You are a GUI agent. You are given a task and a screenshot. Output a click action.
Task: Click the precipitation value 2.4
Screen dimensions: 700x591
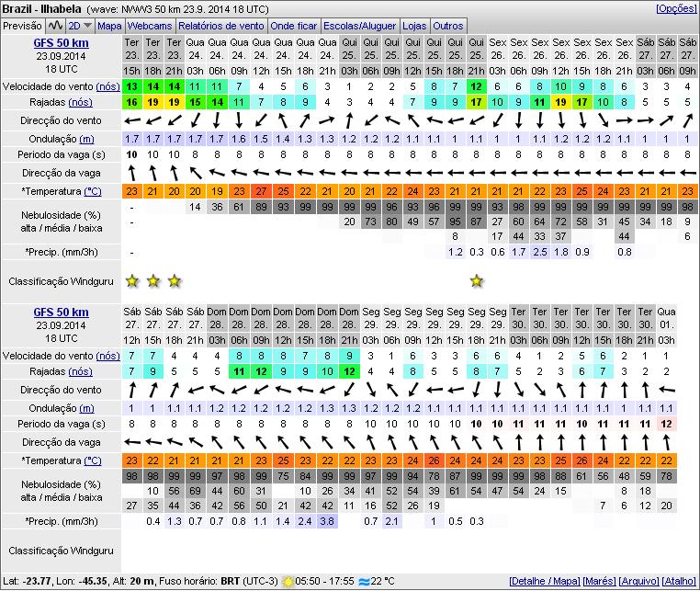(x=305, y=521)
